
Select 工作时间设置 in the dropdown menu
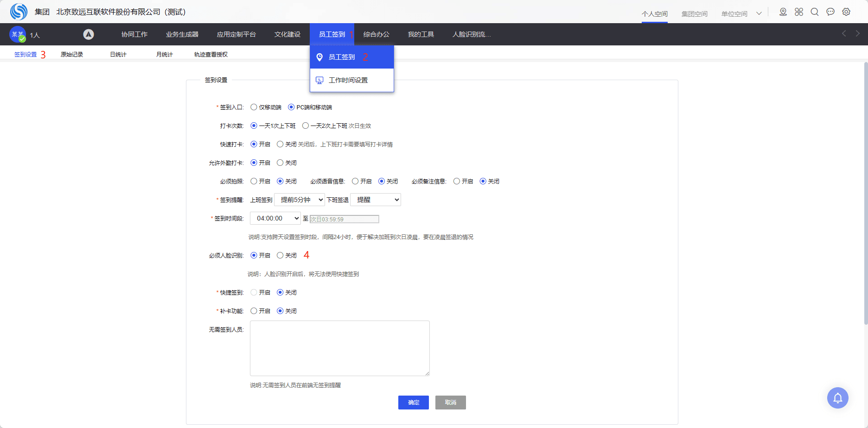(352, 80)
